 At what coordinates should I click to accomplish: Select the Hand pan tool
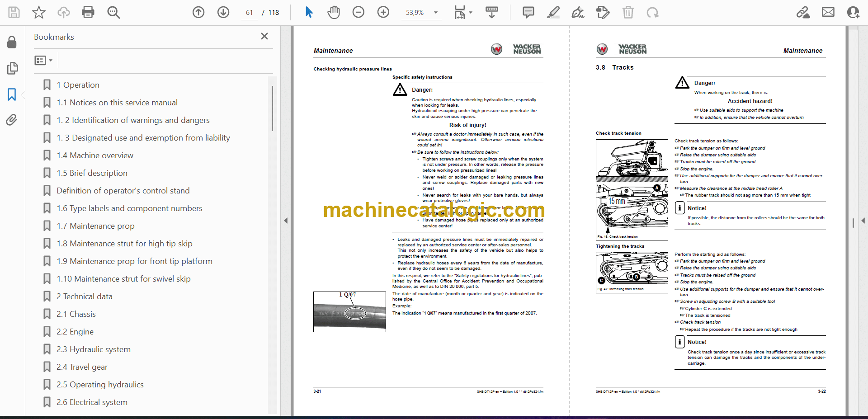pos(334,12)
